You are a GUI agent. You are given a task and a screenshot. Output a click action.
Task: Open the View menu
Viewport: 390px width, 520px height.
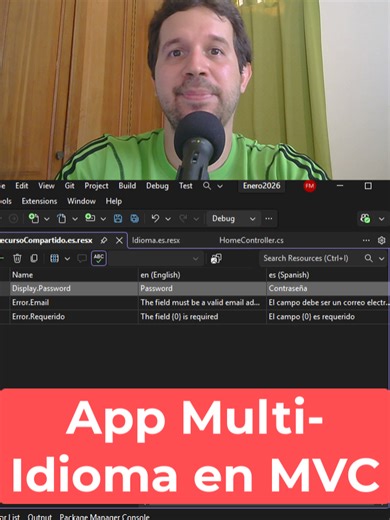pyautogui.click(x=46, y=186)
